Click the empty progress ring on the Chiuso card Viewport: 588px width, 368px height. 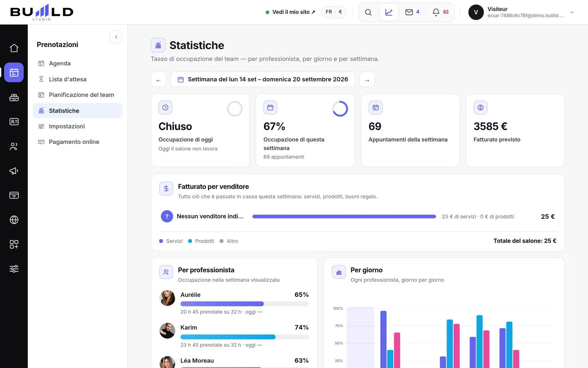235,109
